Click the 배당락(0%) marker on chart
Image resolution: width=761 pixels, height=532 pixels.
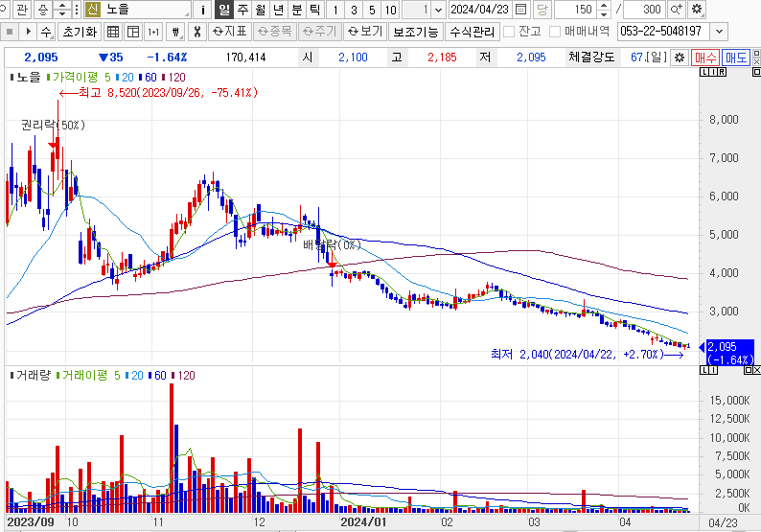pos(332,244)
